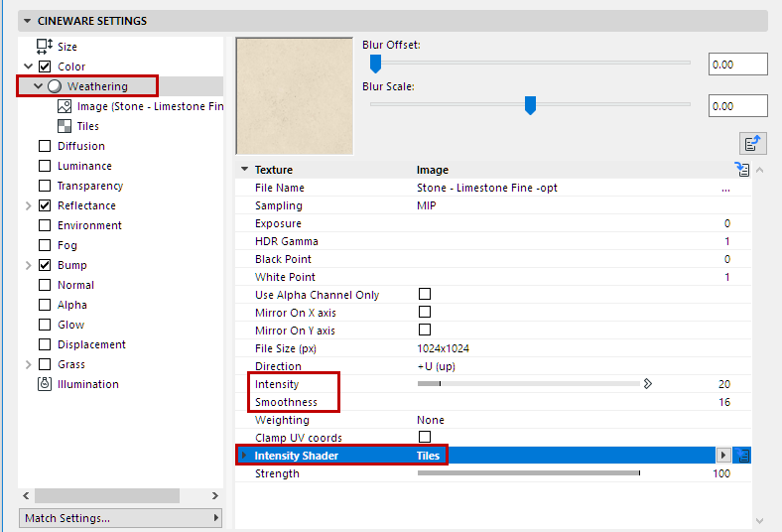782x532 pixels.
Task: Click the left arrow of the tree horizontal scrollbar
Action: (26, 495)
